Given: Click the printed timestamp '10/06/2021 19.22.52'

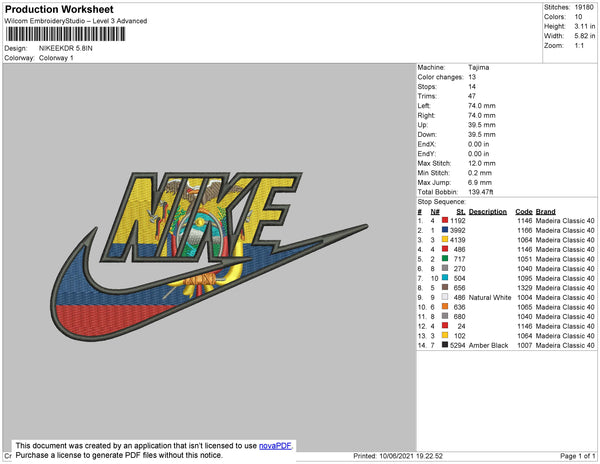Looking at the screenshot, I should (411, 456).
